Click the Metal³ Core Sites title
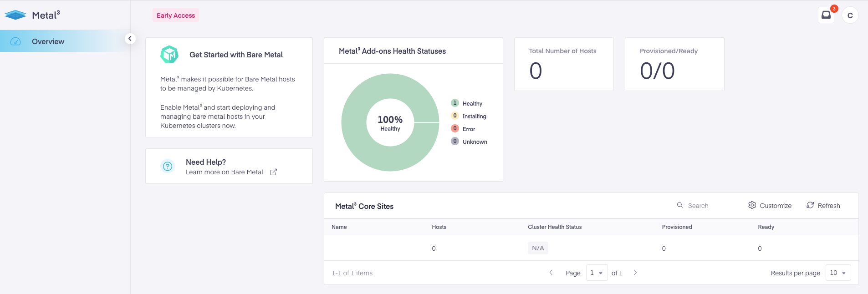The width and height of the screenshot is (868, 294). tap(364, 206)
